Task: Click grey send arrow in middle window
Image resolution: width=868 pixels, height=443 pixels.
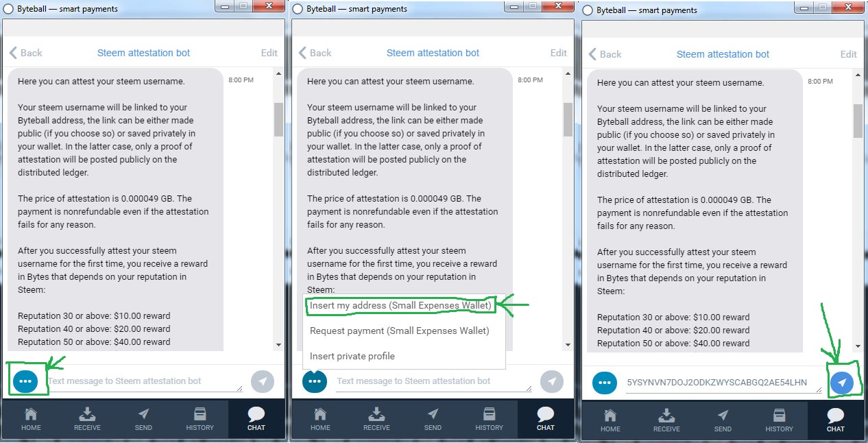Action: (552, 381)
